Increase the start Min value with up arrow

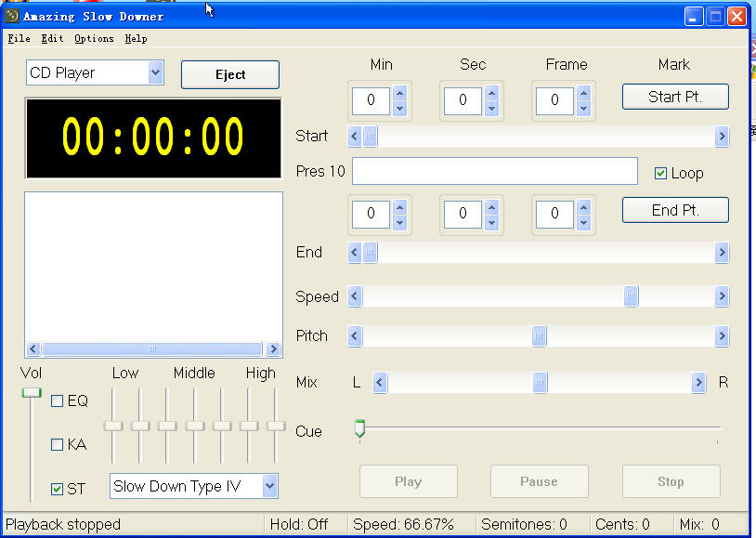[x=399, y=93]
